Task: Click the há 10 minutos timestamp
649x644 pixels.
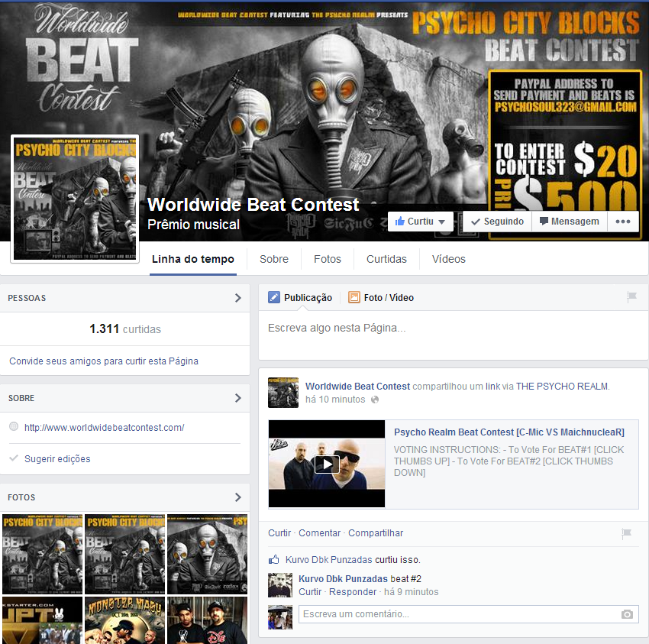Action: (335, 400)
